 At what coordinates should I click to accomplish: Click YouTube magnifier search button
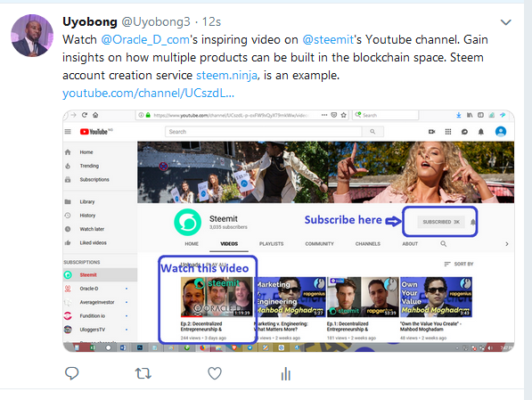tap(372, 132)
